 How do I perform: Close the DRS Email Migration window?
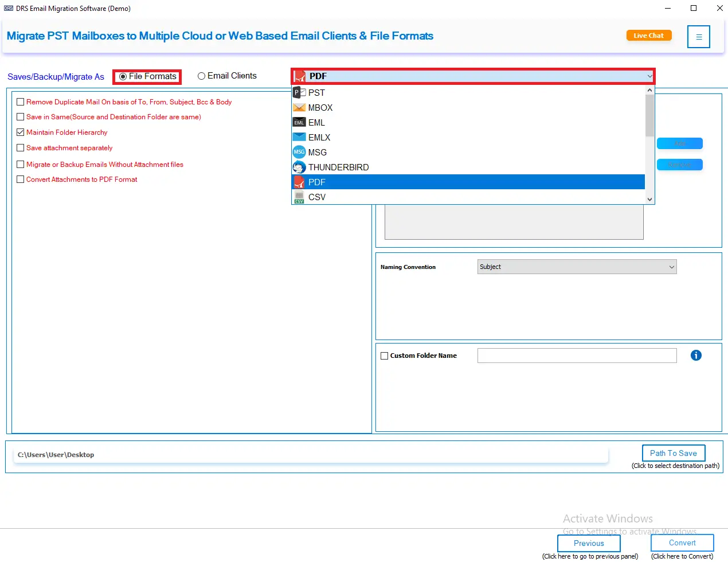719,8
